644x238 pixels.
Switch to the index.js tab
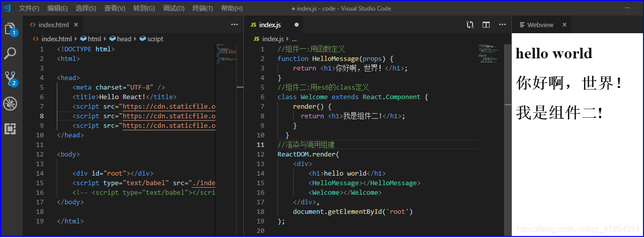pos(273,25)
